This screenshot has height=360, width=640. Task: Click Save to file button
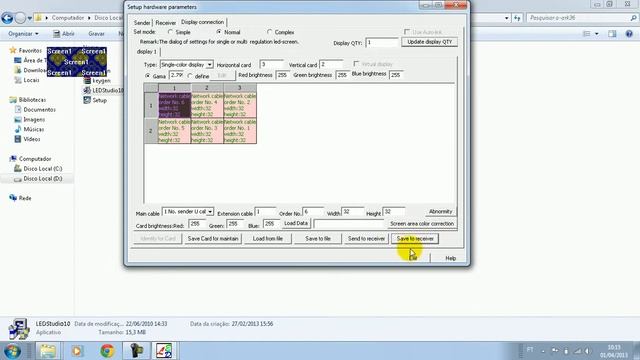point(318,239)
